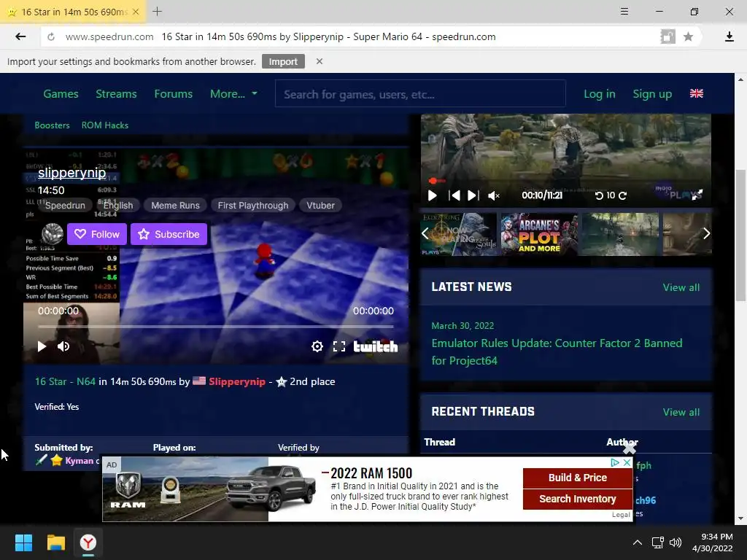Open Twitch player settings gear
The image size is (747, 560).
point(317,346)
